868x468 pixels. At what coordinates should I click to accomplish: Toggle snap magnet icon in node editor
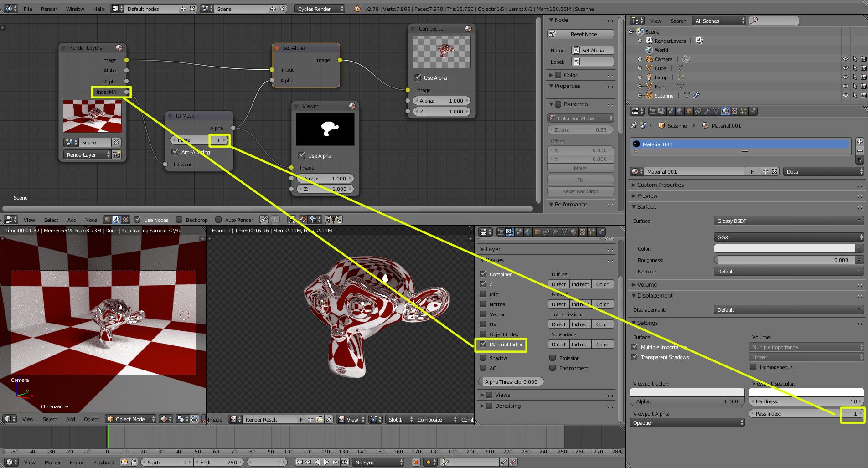click(303, 220)
